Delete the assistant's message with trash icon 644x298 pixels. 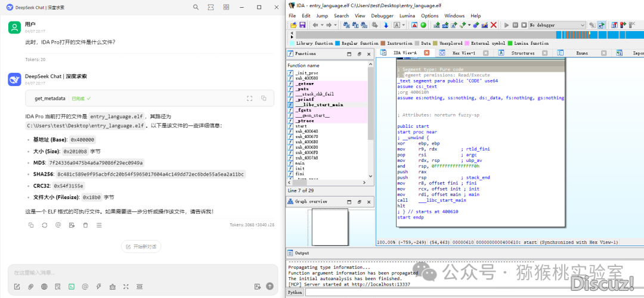(85, 225)
